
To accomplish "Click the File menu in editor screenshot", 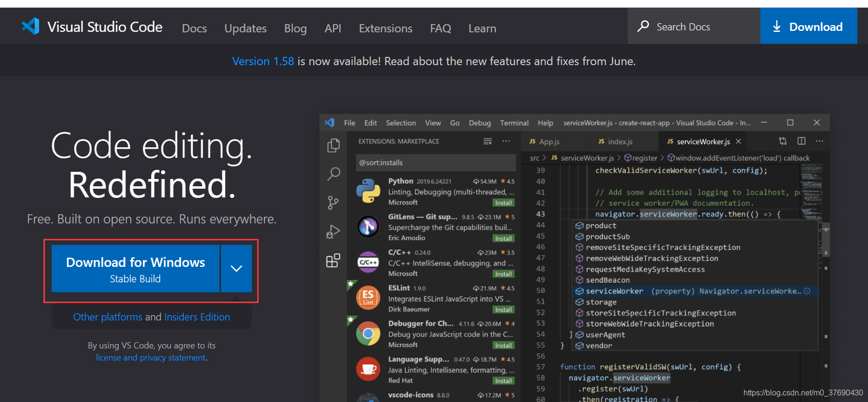I will (x=349, y=123).
